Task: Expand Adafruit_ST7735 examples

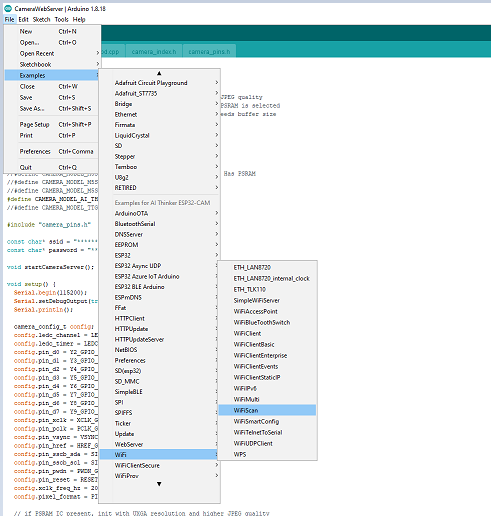Action: click(160, 93)
